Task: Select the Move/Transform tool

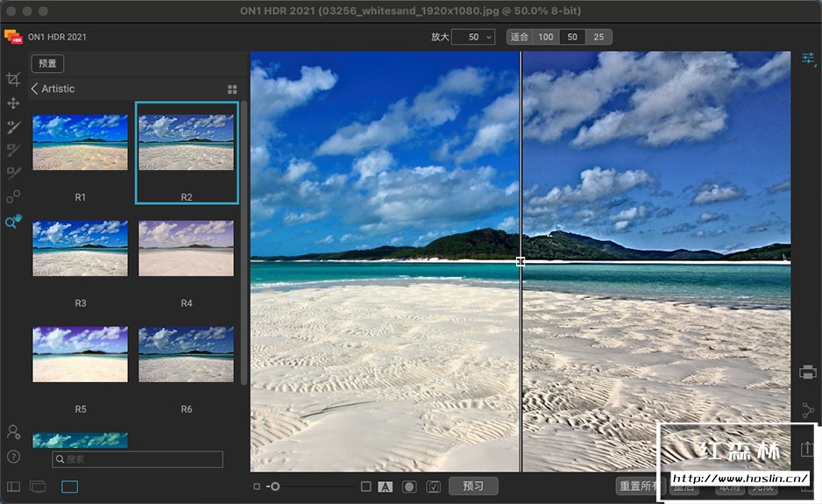Action: tap(13, 103)
